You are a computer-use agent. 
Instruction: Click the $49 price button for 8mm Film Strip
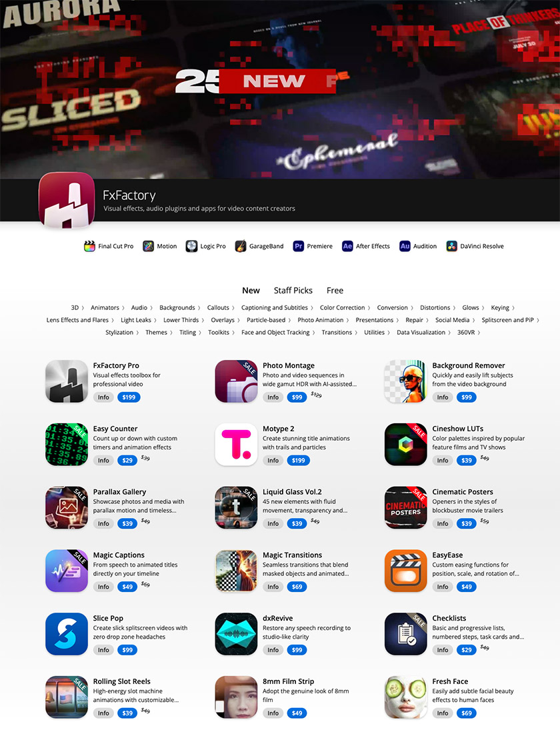click(x=297, y=713)
